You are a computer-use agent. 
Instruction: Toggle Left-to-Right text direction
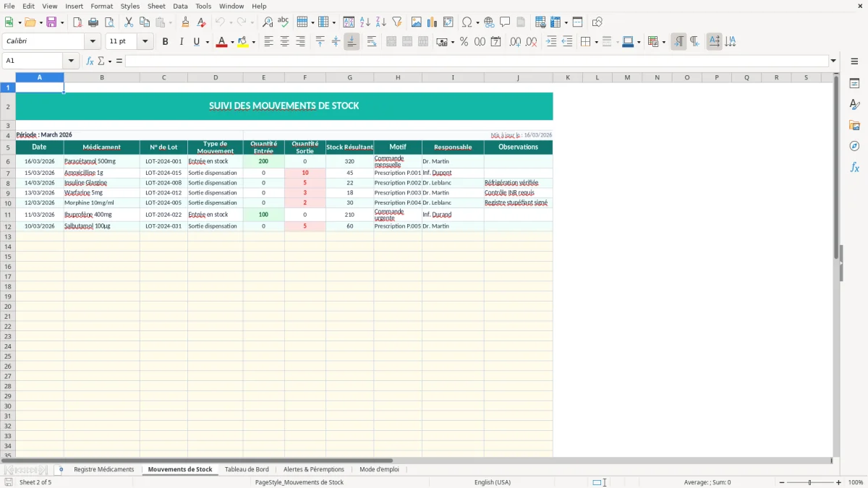point(678,42)
